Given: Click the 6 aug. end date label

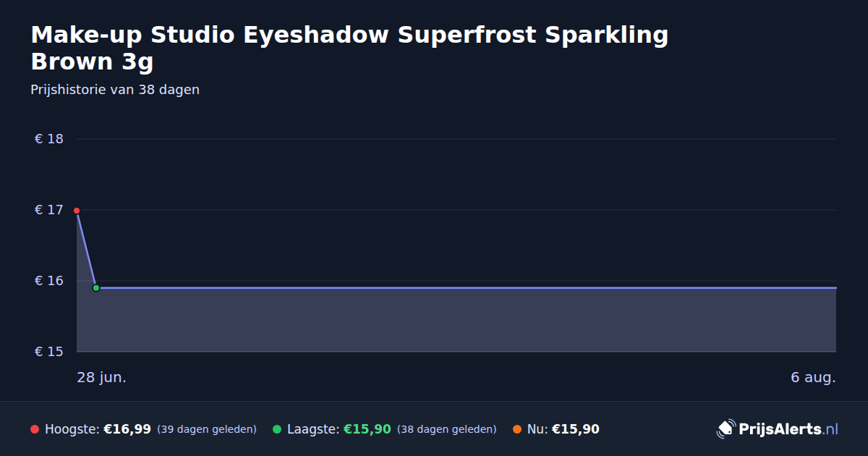Looking at the screenshot, I should tap(813, 378).
